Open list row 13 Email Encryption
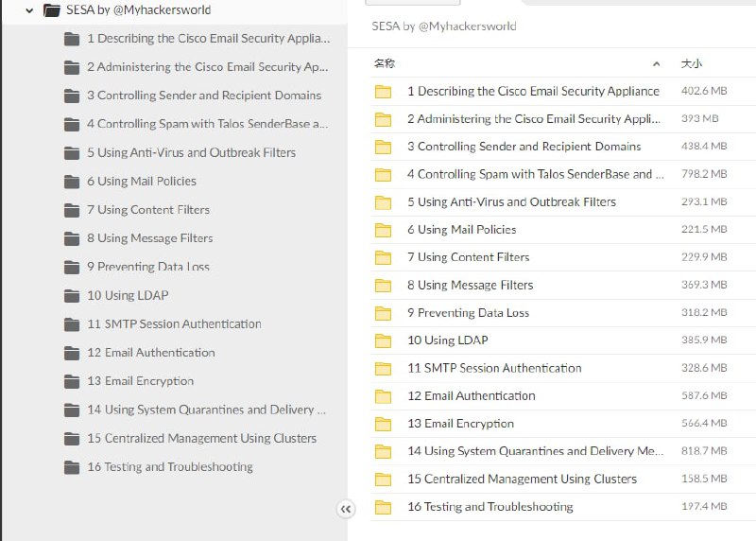The height and width of the screenshot is (541, 756). coord(563,424)
